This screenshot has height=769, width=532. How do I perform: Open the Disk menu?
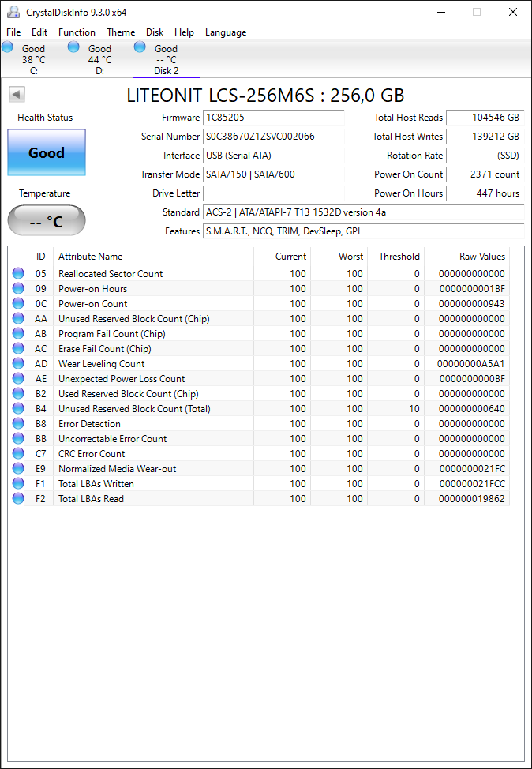click(x=155, y=32)
